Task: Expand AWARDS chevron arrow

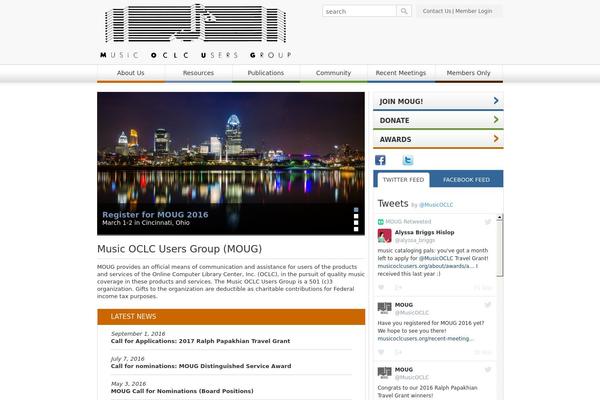Action: pos(496,139)
